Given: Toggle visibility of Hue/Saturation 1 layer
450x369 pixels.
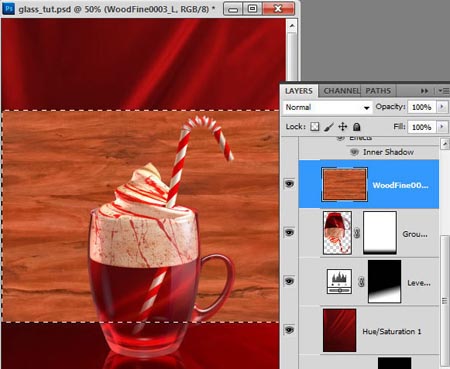Looking at the screenshot, I should click(289, 330).
